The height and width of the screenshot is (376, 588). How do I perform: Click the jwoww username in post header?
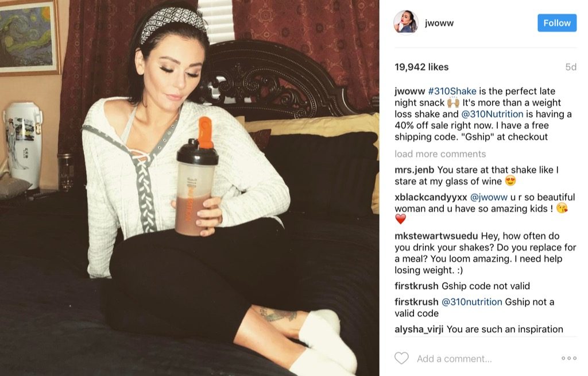[439, 23]
